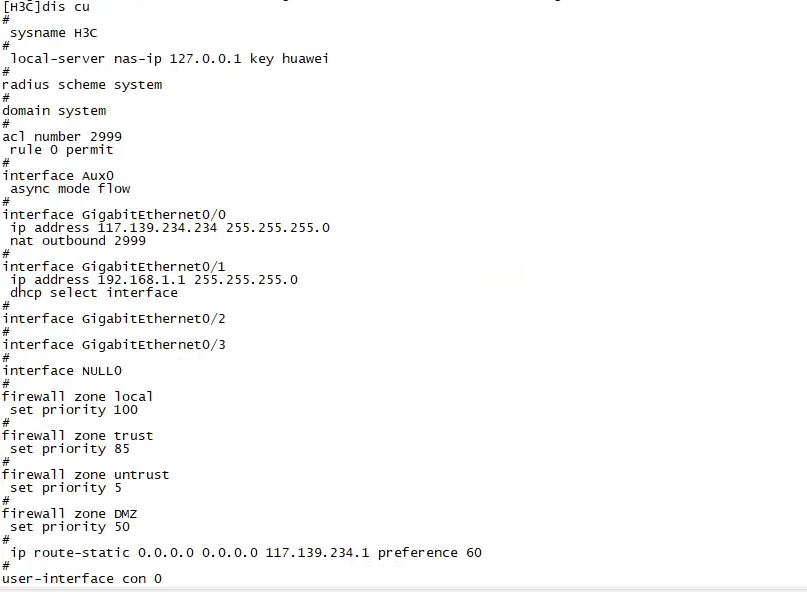The image size is (807, 592).
Task: Click the "interface NULL0" line
Action: pos(62,371)
